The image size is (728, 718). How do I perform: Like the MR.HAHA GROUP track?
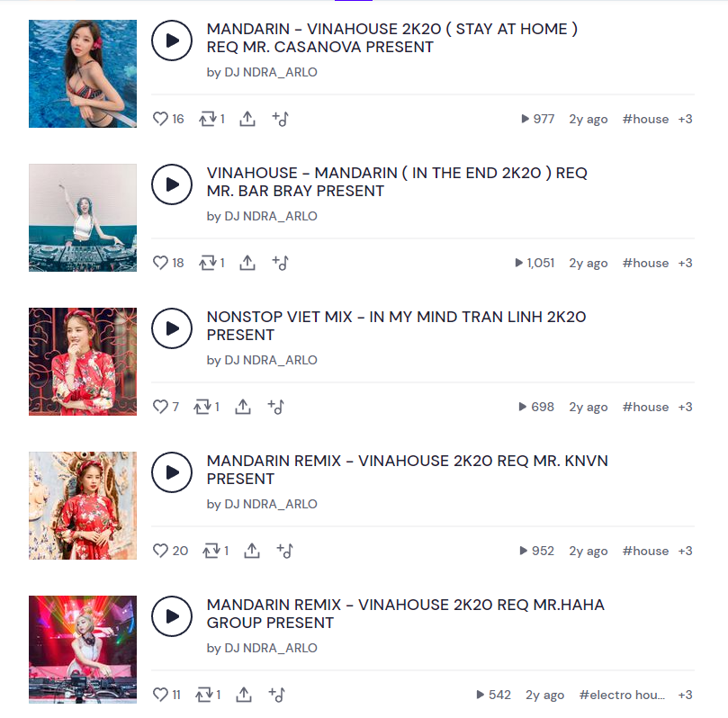[160, 695]
